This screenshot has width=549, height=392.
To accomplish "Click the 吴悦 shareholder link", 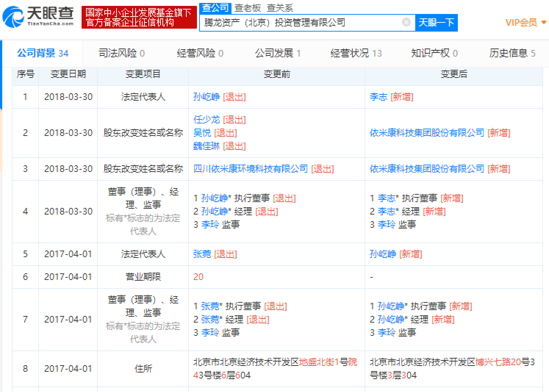I will tap(202, 133).
